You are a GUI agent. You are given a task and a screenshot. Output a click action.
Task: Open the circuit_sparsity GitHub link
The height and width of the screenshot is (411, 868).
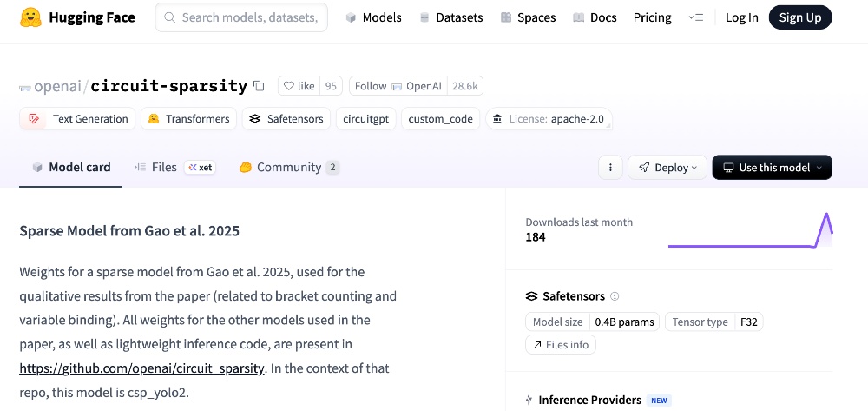141,368
